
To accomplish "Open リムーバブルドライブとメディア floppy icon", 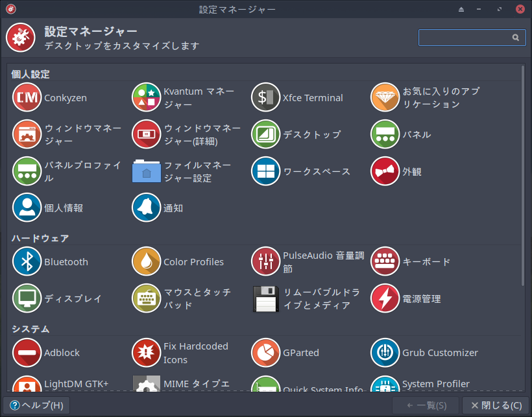I will coord(265,299).
